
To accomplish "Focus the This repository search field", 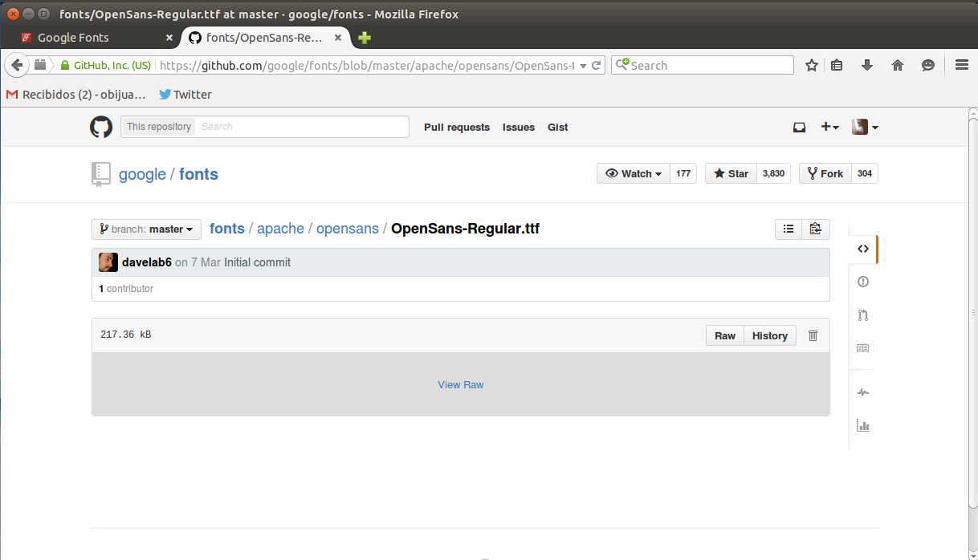I will click(x=301, y=127).
